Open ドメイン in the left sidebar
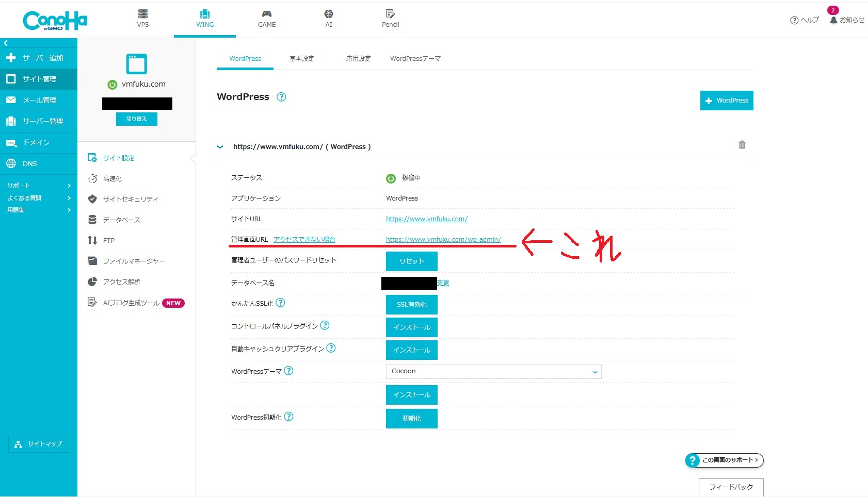This screenshot has width=868, height=497. click(39, 142)
